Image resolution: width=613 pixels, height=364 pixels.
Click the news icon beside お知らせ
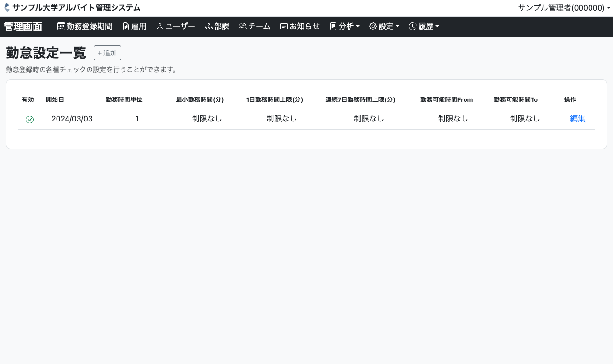(x=284, y=27)
